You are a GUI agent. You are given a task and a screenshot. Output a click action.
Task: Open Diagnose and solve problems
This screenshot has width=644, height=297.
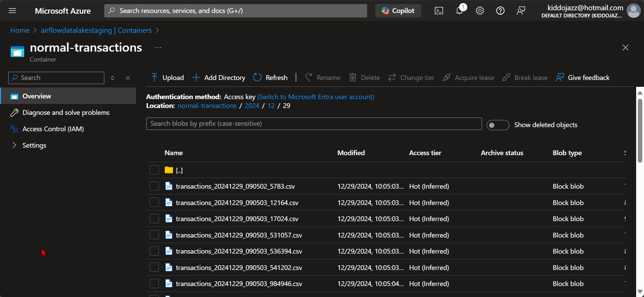66,112
